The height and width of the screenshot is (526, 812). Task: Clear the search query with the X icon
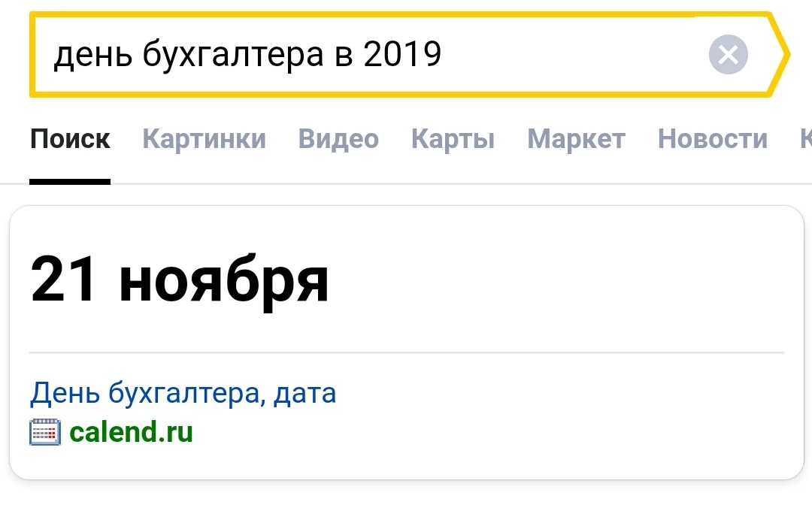(x=727, y=54)
